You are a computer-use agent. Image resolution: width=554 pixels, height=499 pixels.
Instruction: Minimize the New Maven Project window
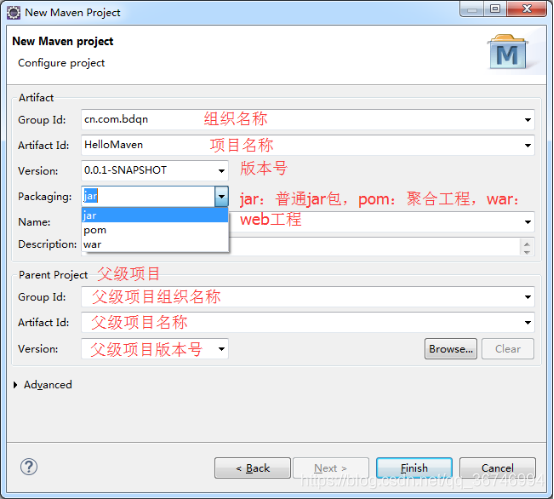click(472, 8)
